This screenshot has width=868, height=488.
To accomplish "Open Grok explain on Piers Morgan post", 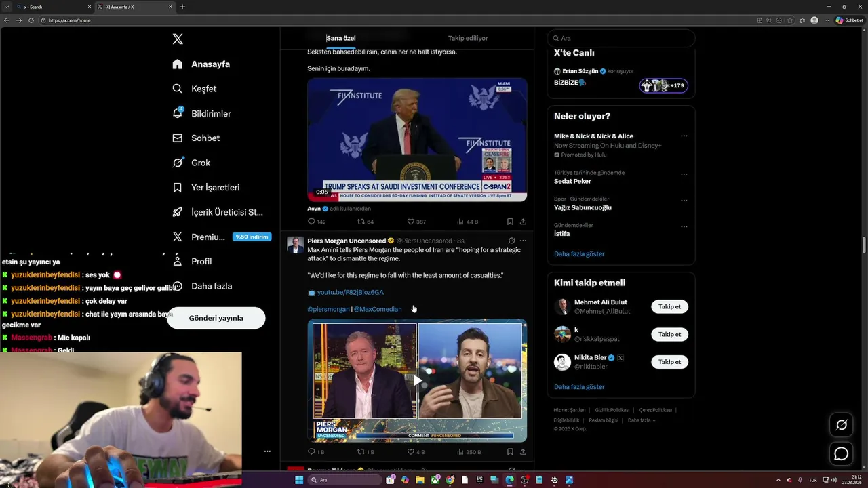I will click(511, 241).
